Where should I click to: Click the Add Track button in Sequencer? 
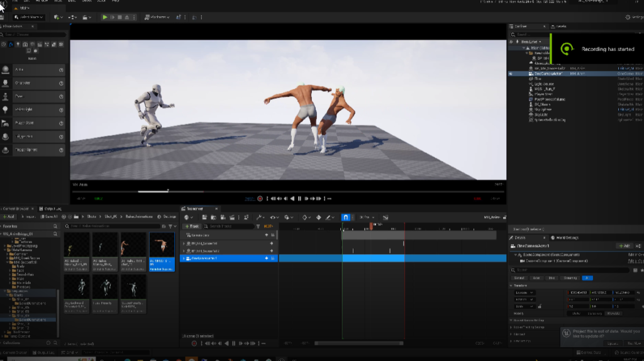[x=191, y=226]
